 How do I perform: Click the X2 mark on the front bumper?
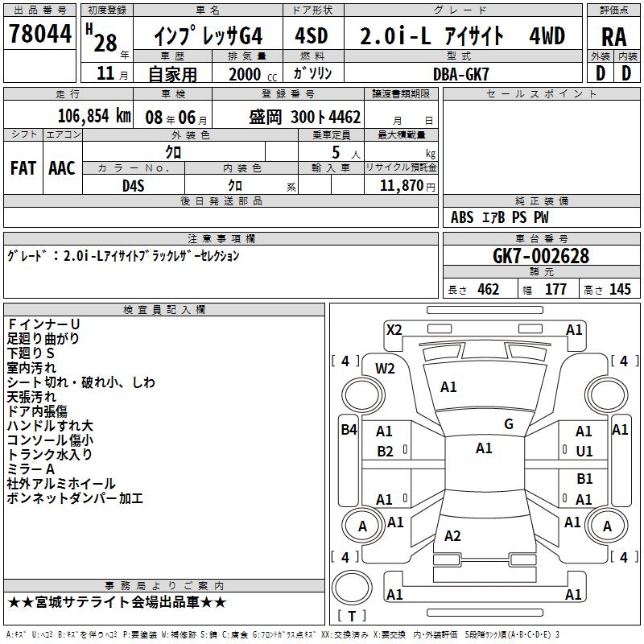pos(394,330)
